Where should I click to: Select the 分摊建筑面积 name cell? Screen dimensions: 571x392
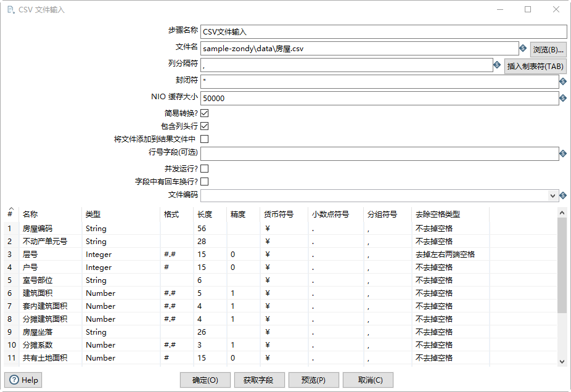tap(50, 319)
